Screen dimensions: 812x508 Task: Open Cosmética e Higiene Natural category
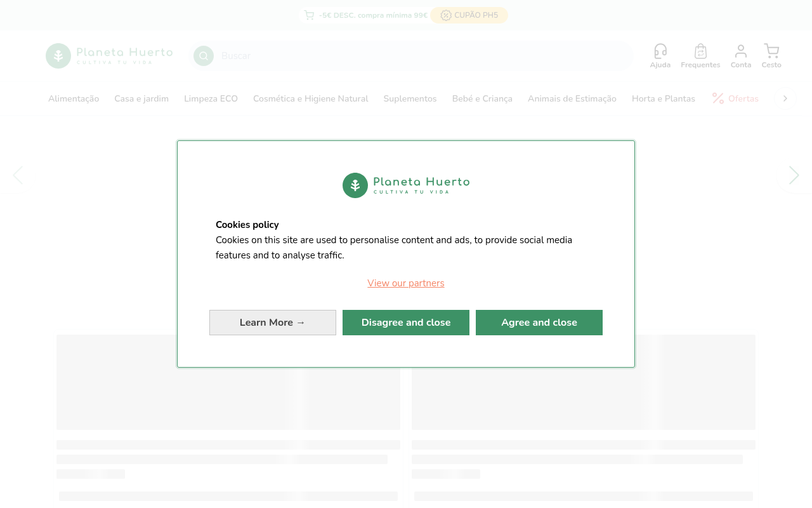[x=311, y=98]
